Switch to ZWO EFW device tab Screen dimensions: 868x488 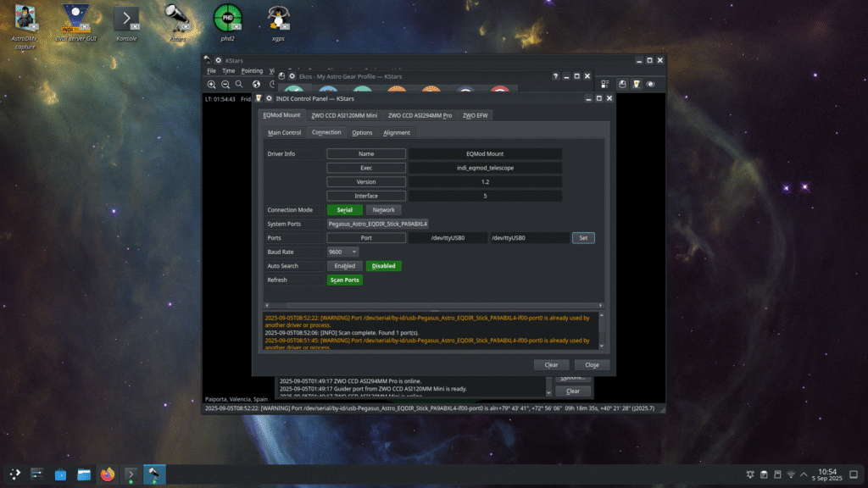475,115
